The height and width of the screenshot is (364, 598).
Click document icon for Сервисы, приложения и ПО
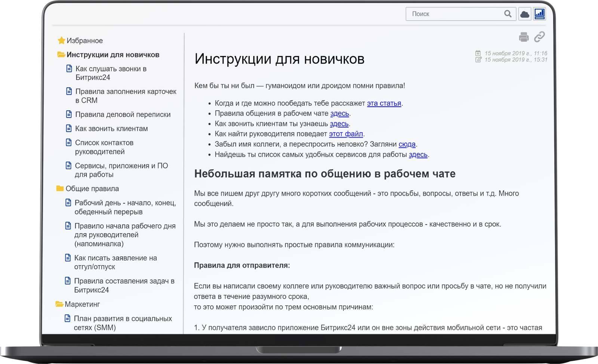(x=68, y=165)
